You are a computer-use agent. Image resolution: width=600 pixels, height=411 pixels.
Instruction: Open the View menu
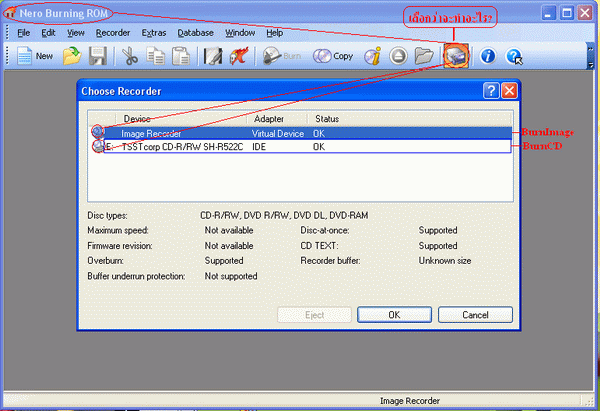click(x=76, y=33)
